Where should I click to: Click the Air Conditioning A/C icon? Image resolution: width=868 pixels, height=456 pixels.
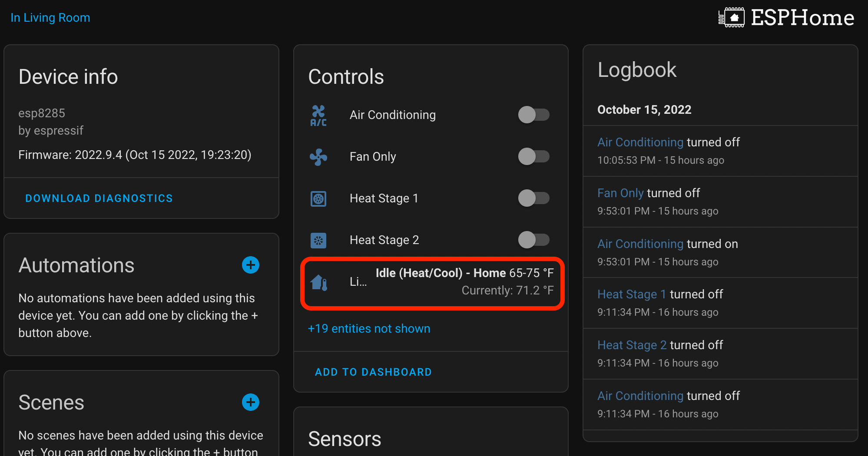coord(318,115)
